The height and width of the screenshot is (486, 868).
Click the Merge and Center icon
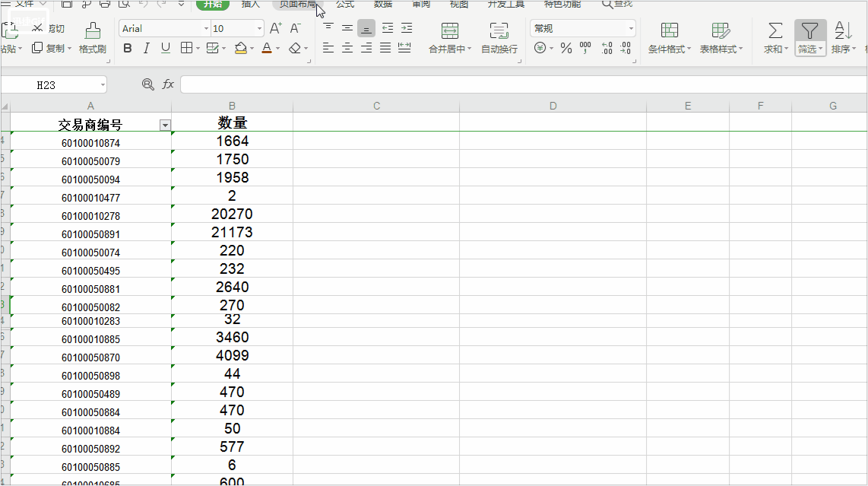tap(449, 30)
